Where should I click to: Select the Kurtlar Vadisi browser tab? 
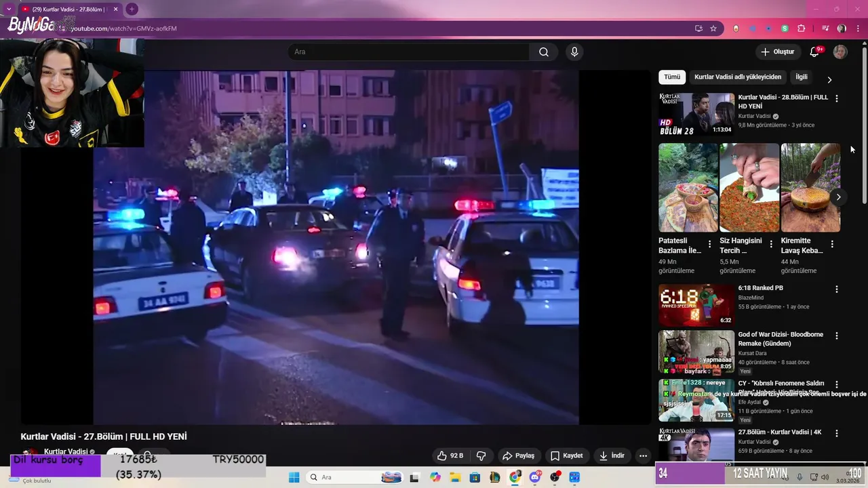(69, 9)
